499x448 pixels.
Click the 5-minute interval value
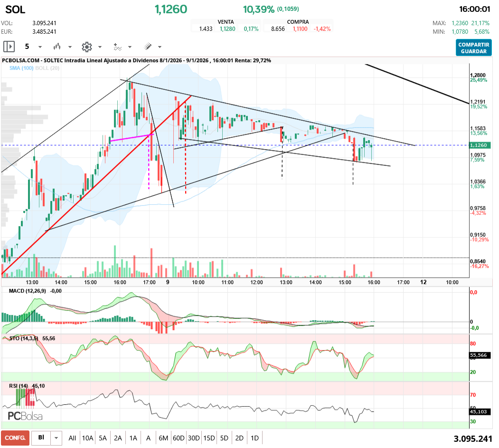(x=27, y=47)
